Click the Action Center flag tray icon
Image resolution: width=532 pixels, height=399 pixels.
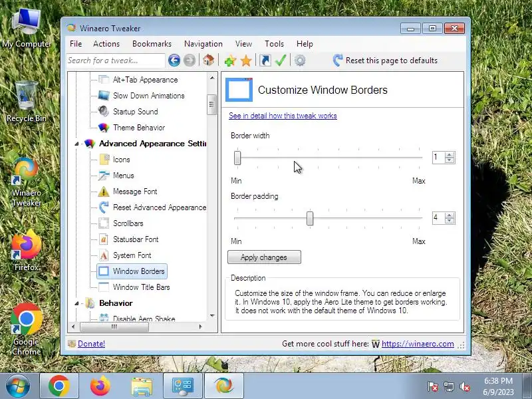pyautogui.click(x=433, y=386)
